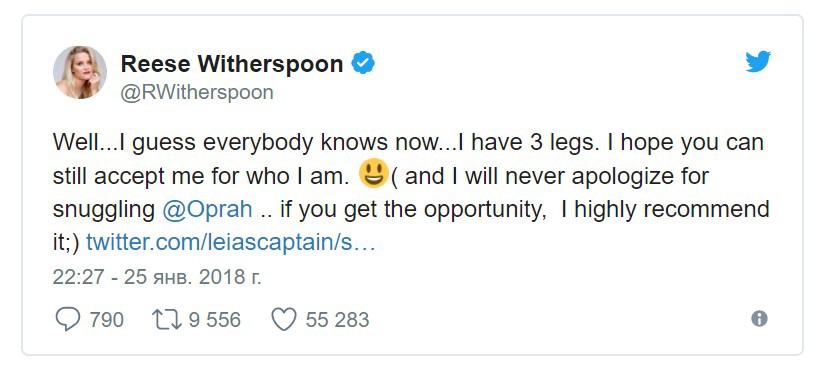Open replies via the speech bubble icon
Image resolution: width=817 pixels, height=371 pixels.
click(68, 319)
